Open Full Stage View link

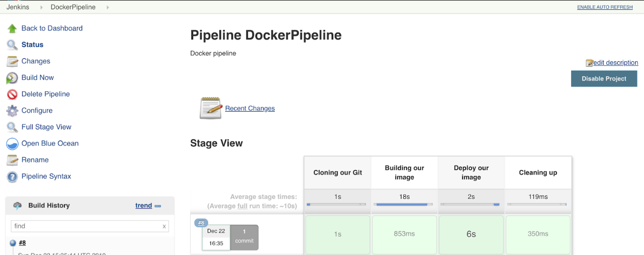click(x=46, y=127)
